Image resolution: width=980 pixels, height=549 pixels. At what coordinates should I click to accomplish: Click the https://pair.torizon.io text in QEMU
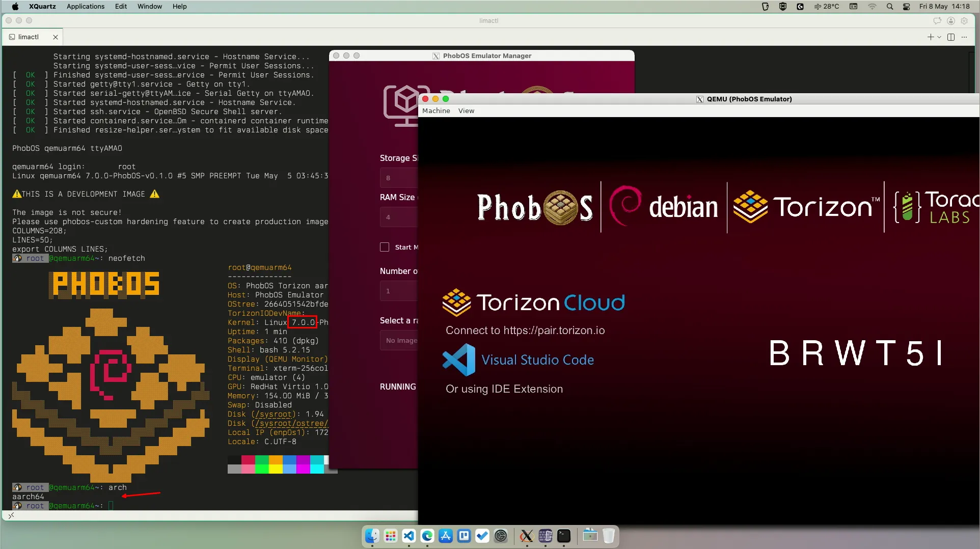[x=554, y=331]
